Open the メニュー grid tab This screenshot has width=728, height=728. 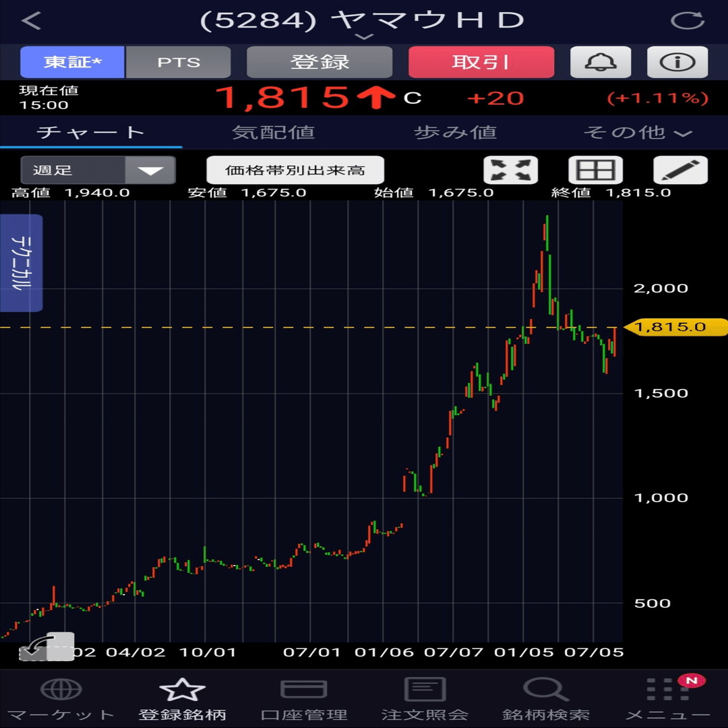point(667,700)
